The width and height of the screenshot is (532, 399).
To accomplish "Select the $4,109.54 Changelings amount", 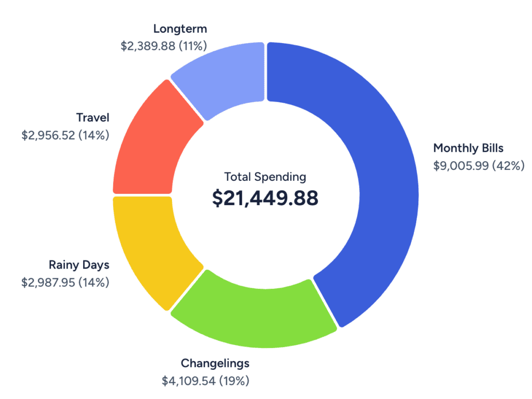I will [188, 380].
